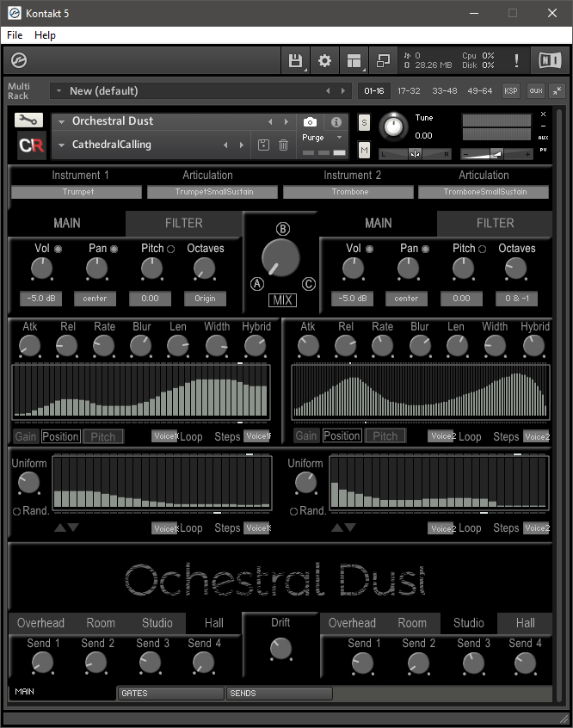Toggle Instrument 2 Pitch radio indicator
Image resolution: width=573 pixels, height=728 pixels.
click(x=482, y=249)
